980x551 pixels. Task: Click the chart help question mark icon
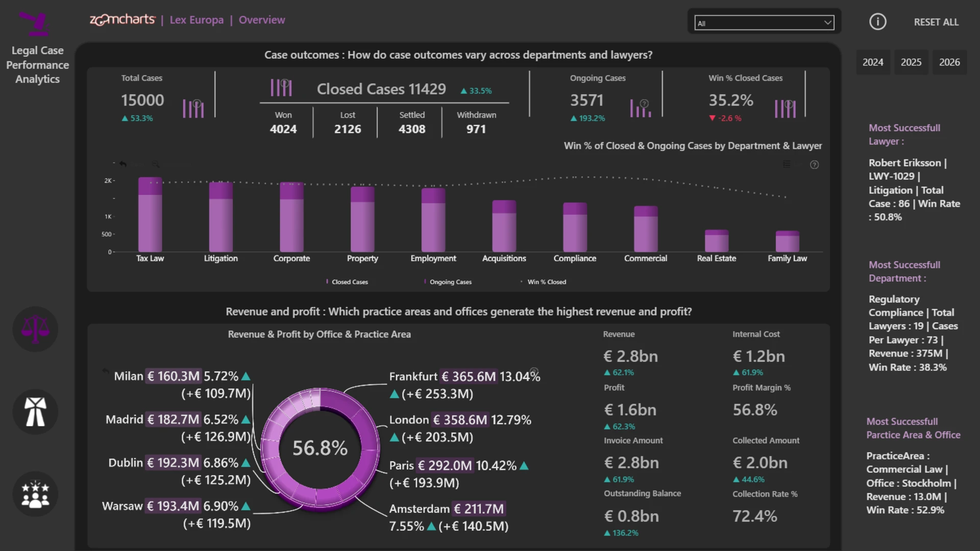pyautogui.click(x=815, y=165)
